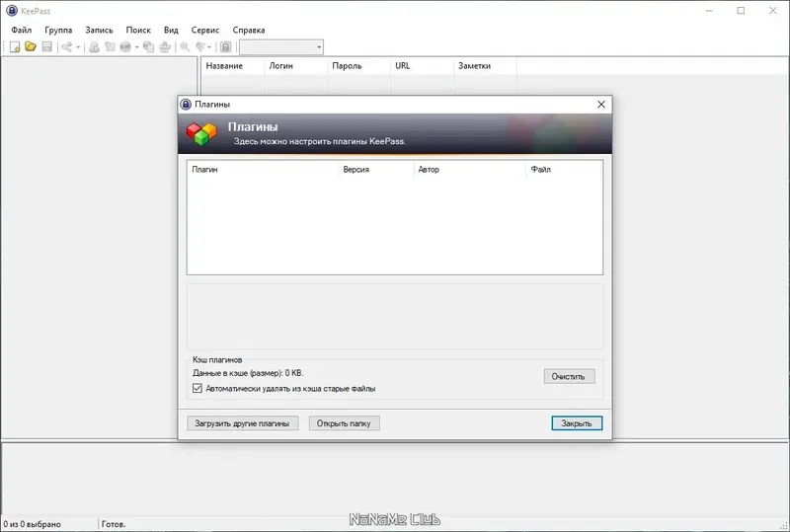This screenshot has width=790, height=532.
Task: Click the KeePass lock icon in main title bar
Action: pos(12,11)
